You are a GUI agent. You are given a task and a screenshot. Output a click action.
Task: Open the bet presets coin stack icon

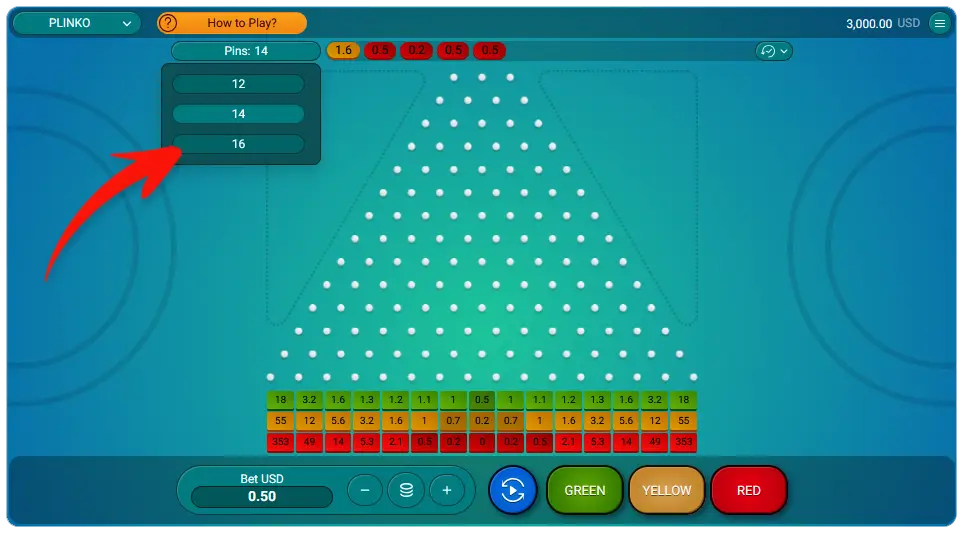click(x=406, y=490)
